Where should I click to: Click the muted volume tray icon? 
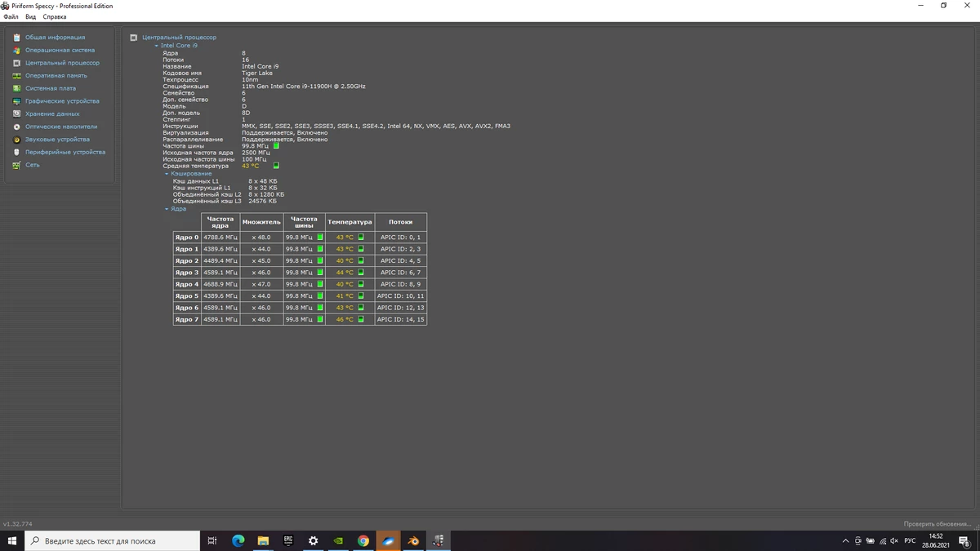click(x=894, y=541)
